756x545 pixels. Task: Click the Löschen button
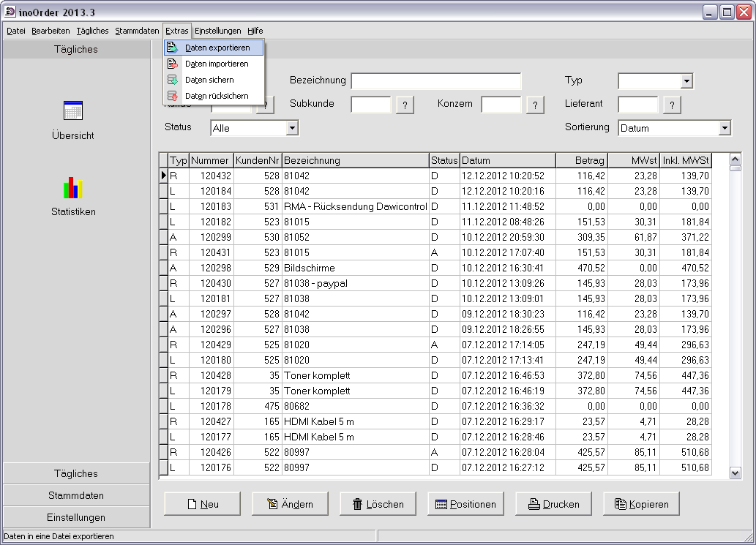pyautogui.click(x=378, y=504)
